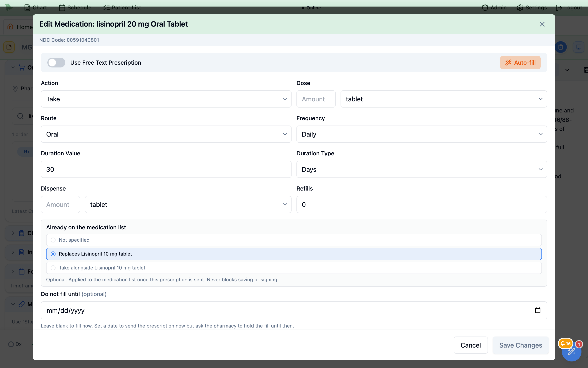588x368 pixels.
Task: Open the Dispense unit dropdown showing tablet
Action: (x=188, y=204)
